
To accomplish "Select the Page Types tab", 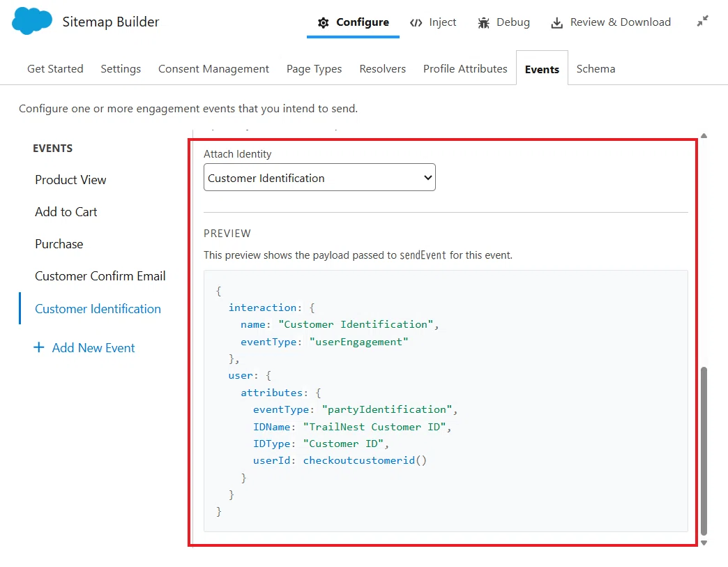I will (314, 69).
